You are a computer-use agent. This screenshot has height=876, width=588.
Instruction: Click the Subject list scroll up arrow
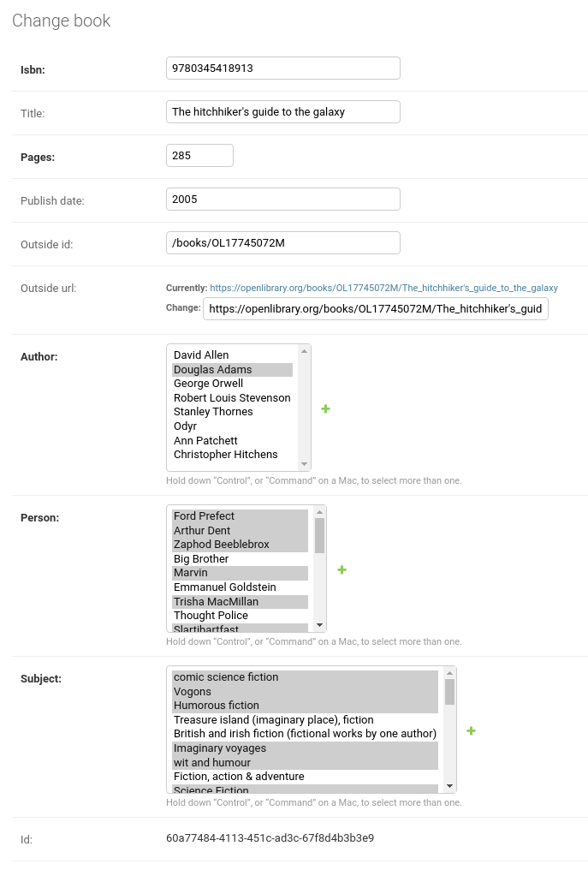tap(449, 673)
